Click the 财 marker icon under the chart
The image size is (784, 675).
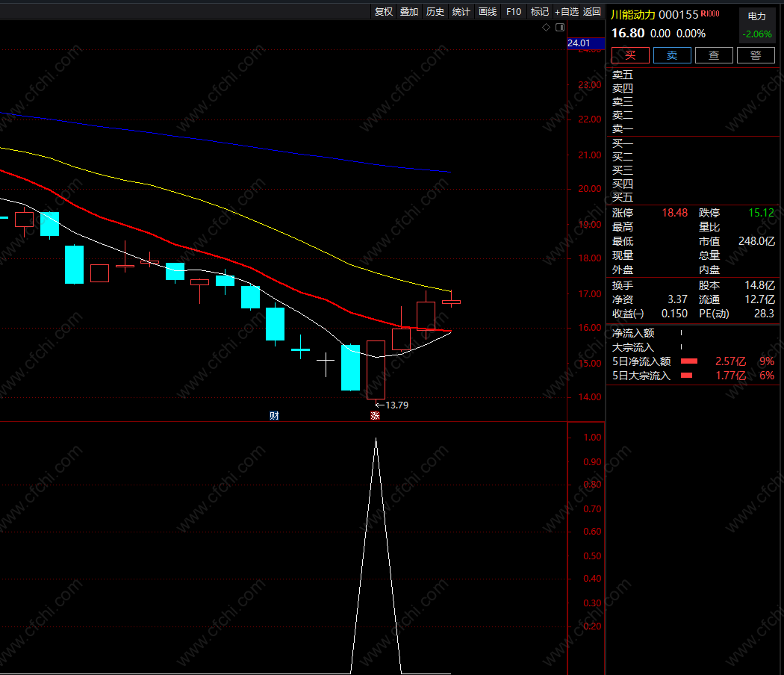coord(274,415)
